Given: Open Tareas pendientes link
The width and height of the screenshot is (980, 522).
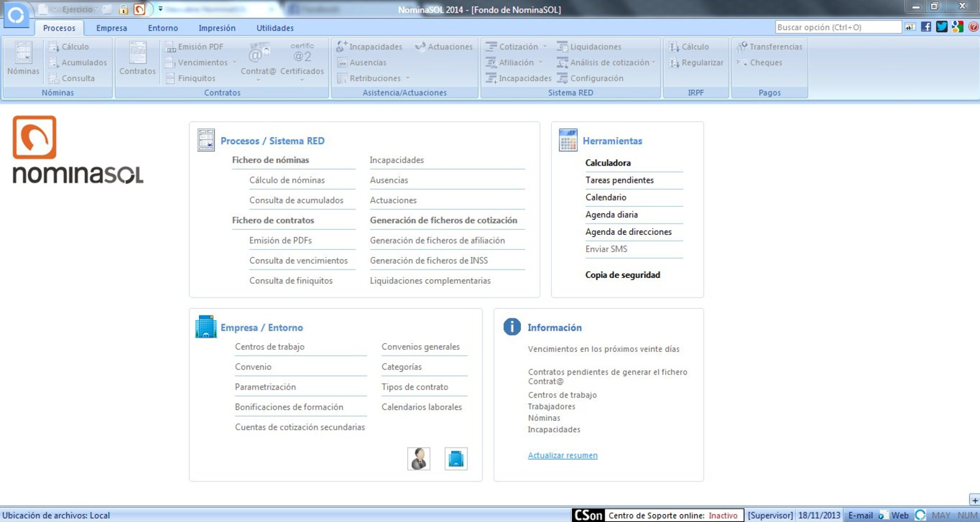Looking at the screenshot, I should 620,180.
